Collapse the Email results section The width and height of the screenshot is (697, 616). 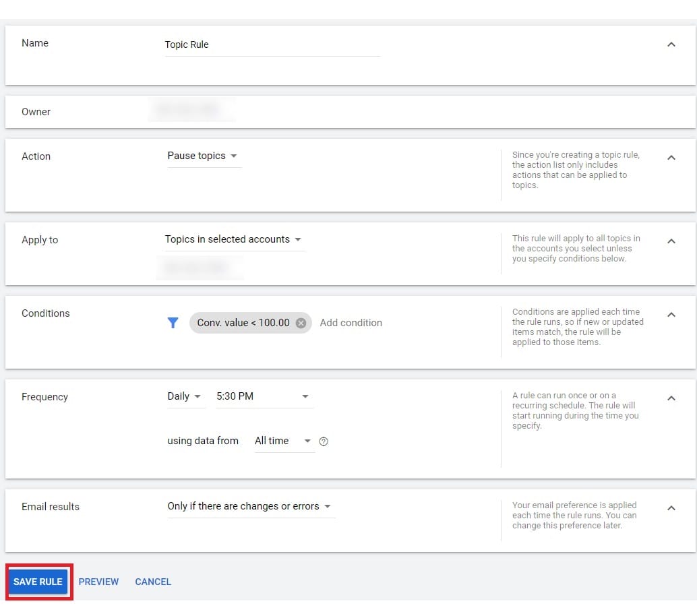coord(671,508)
